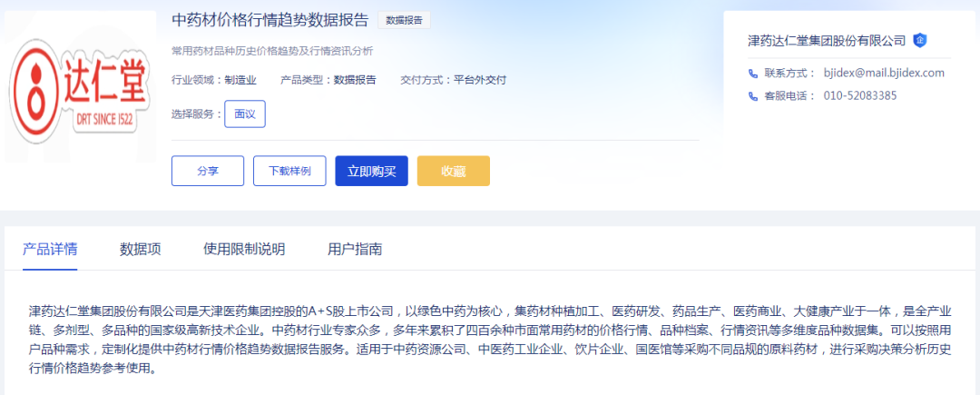Image resolution: width=980 pixels, height=395 pixels.
Task: Switch to the 产品详情 tab
Action: click(x=50, y=249)
